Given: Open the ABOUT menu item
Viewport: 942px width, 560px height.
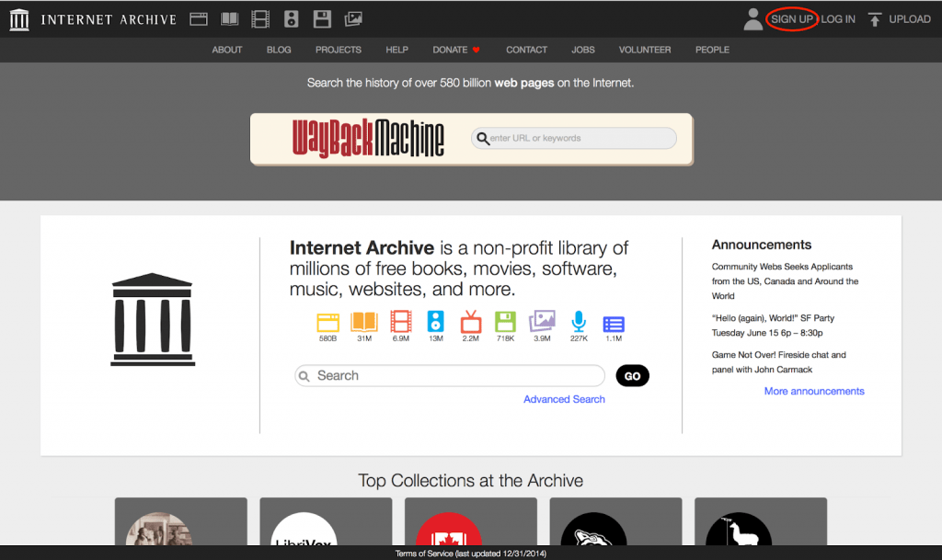Looking at the screenshot, I should (227, 50).
